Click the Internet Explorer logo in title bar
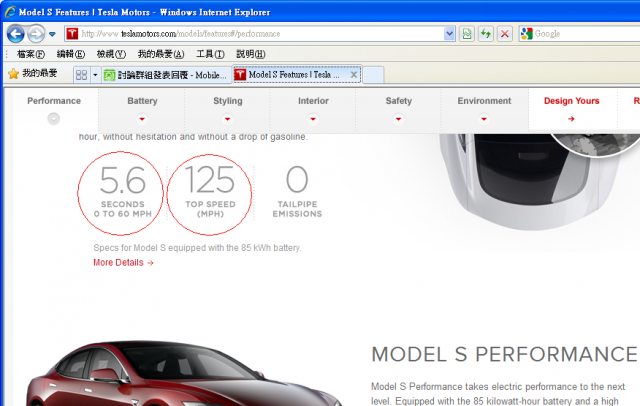Screen dimensions: 640x406 coord(10,12)
